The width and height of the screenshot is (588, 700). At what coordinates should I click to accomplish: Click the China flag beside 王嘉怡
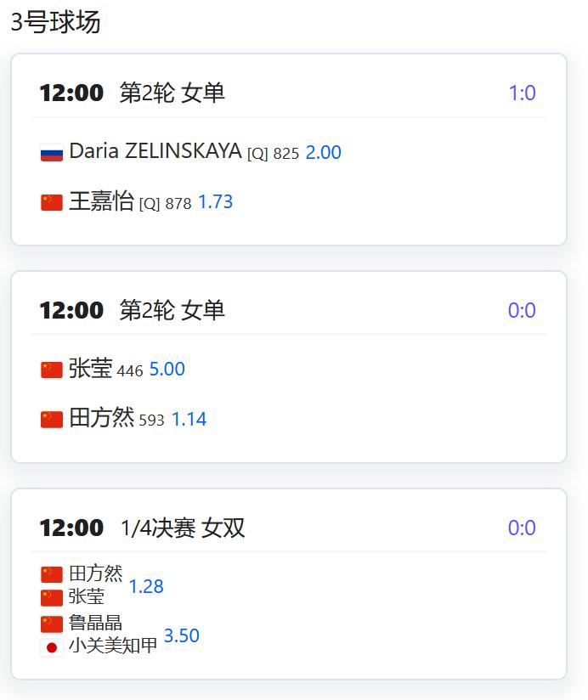[51, 202]
